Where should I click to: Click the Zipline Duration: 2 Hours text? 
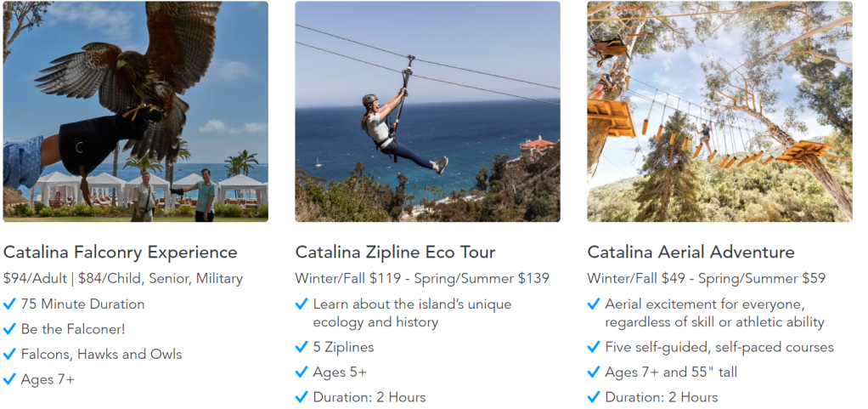(369, 397)
